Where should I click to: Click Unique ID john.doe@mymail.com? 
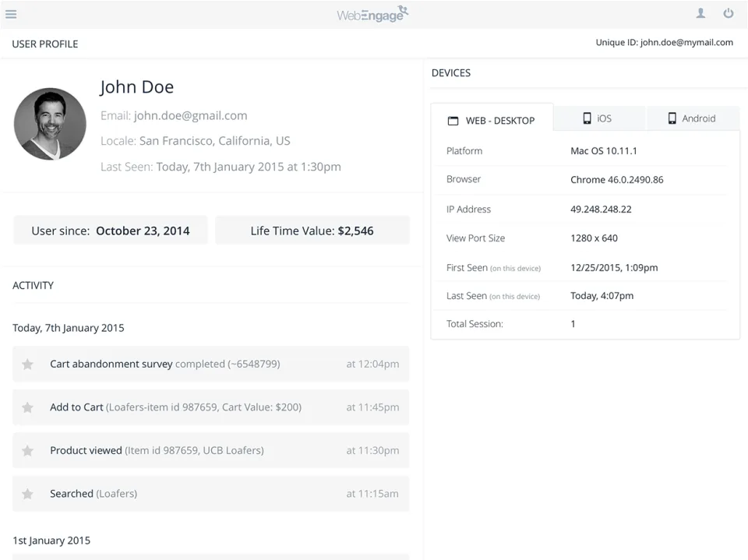664,43
